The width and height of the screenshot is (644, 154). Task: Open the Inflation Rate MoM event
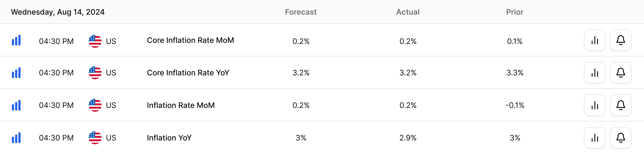tap(181, 105)
